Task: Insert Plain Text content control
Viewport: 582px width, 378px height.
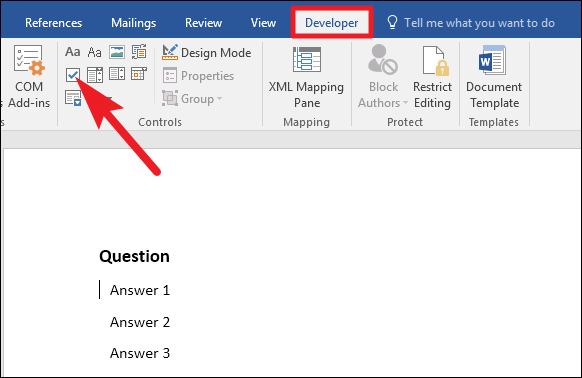Action: click(x=94, y=52)
